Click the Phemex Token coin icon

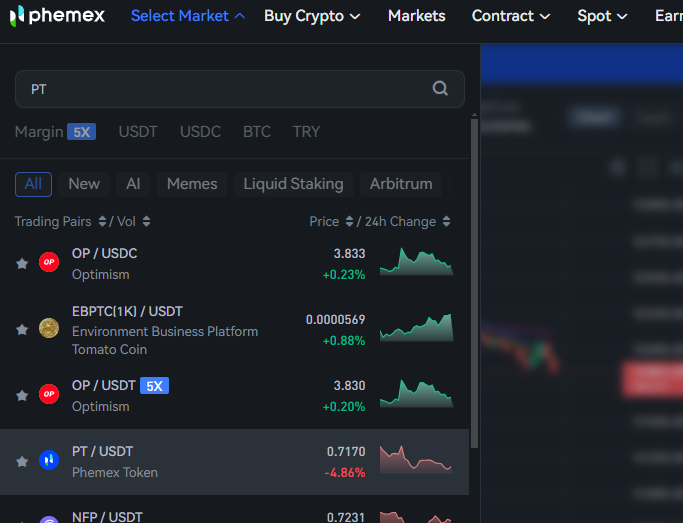[x=49, y=460]
